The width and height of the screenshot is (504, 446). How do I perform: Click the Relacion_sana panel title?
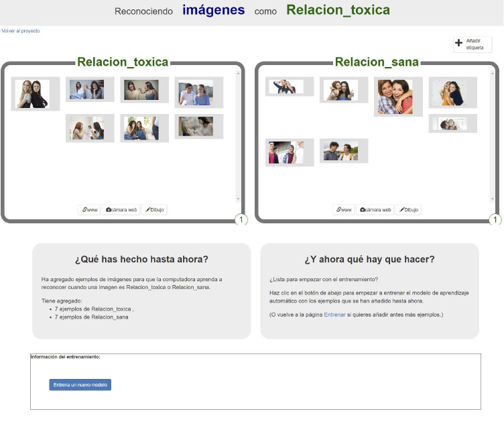(x=377, y=62)
